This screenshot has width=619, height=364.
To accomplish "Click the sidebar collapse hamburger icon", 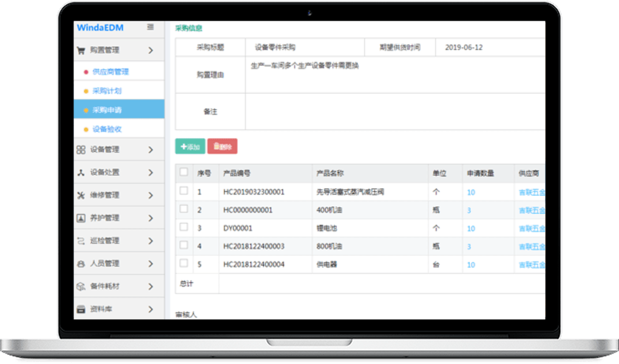I will [x=151, y=27].
